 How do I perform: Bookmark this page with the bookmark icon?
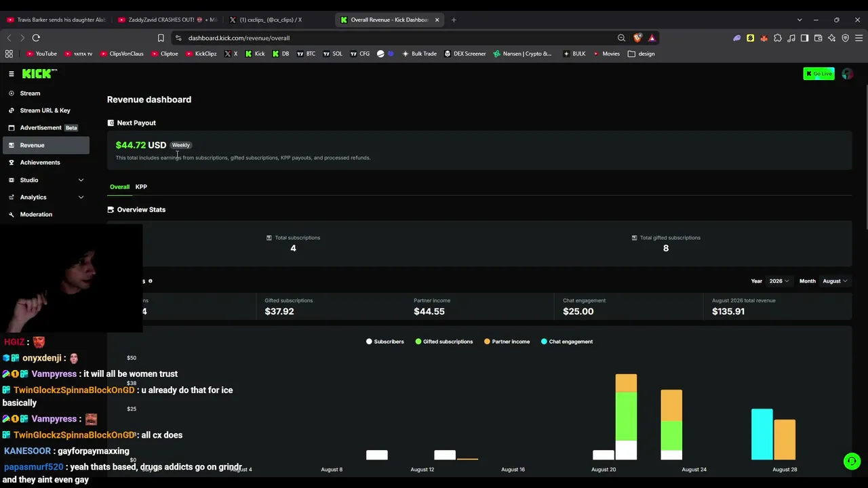[x=161, y=38]
